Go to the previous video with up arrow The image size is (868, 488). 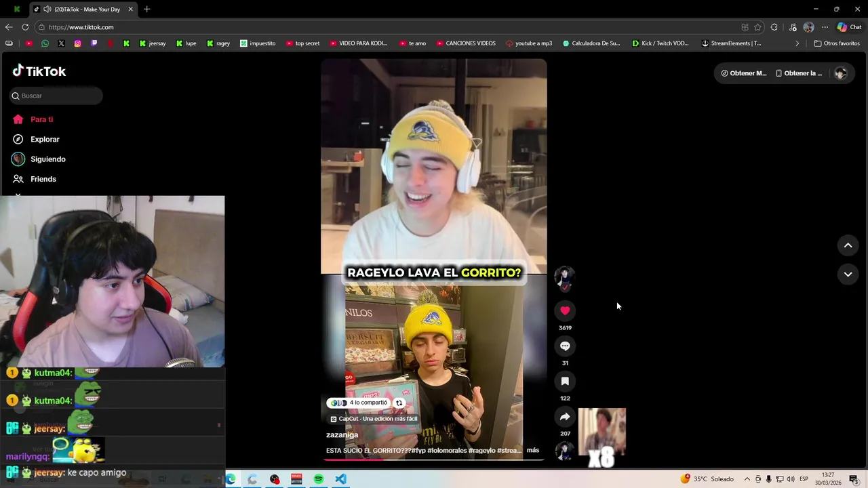click(x=848, y=245)
